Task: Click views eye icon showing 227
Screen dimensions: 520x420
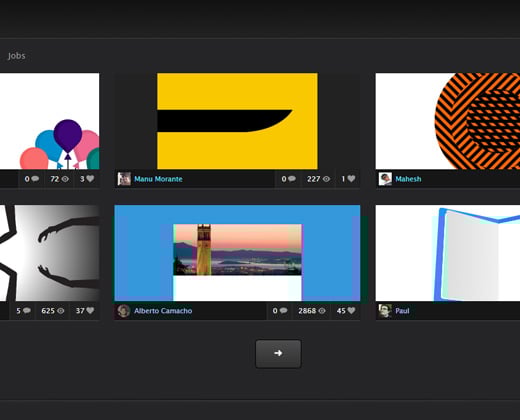Action: tap(326, 179)
